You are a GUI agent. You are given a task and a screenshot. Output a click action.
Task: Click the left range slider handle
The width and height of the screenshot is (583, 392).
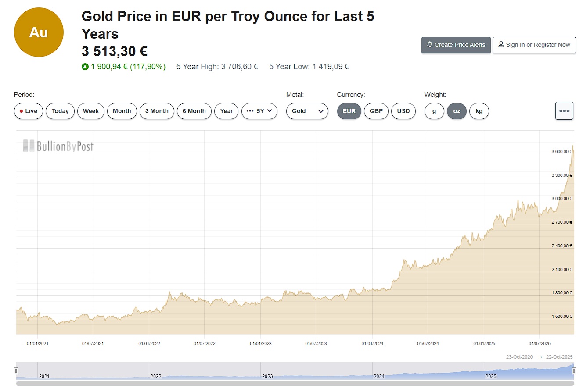coord(16,371)
